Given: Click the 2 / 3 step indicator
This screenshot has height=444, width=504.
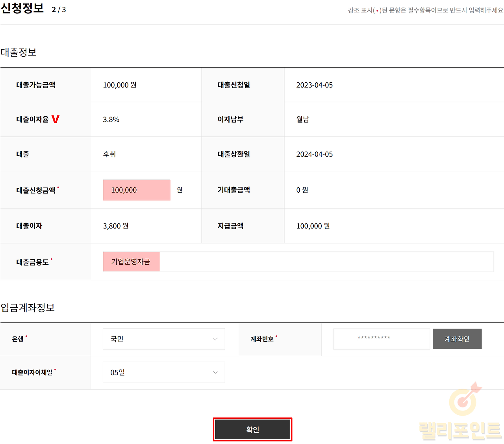Looking at the screenshot, I should [59, 10].
